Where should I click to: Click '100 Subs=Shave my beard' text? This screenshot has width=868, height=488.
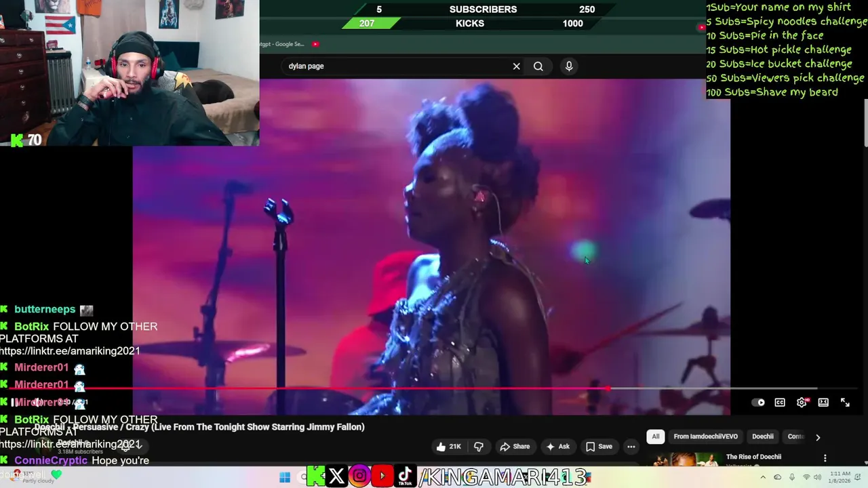(772, 92)
